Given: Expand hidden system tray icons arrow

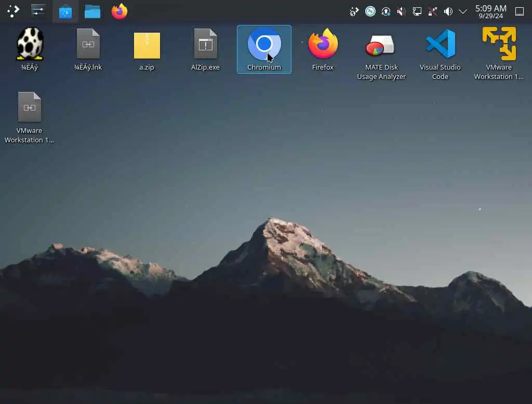Looking at the screenshot, I should tap(463, 12).
